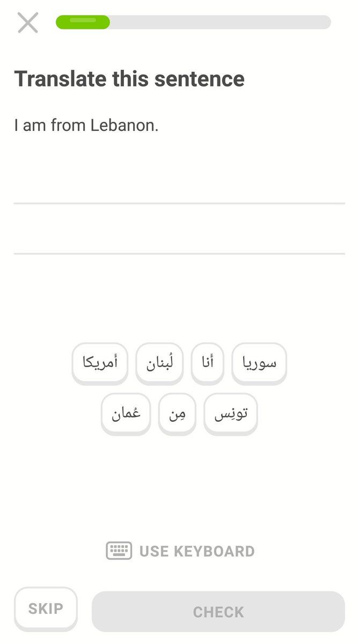Pick the لُبنان (Lebanon) word tile

tap(160, 362)
